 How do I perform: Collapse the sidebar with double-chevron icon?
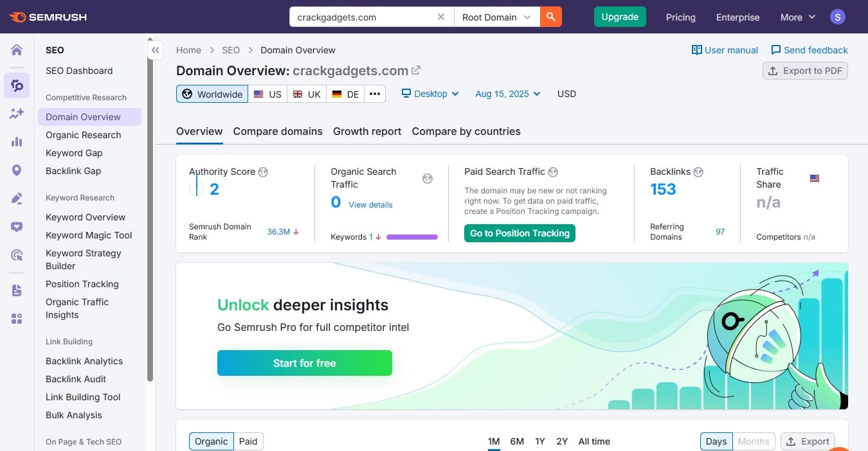click(x=155, y=50)
